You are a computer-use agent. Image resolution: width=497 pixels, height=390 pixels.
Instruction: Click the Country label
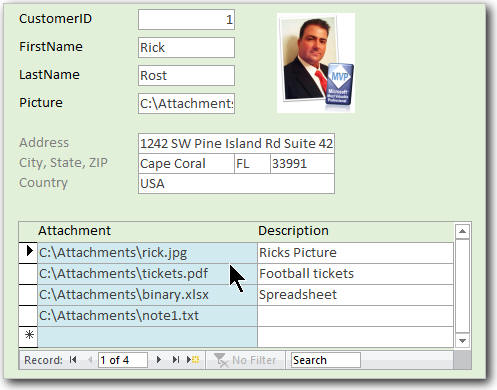[x=43, y=183]
